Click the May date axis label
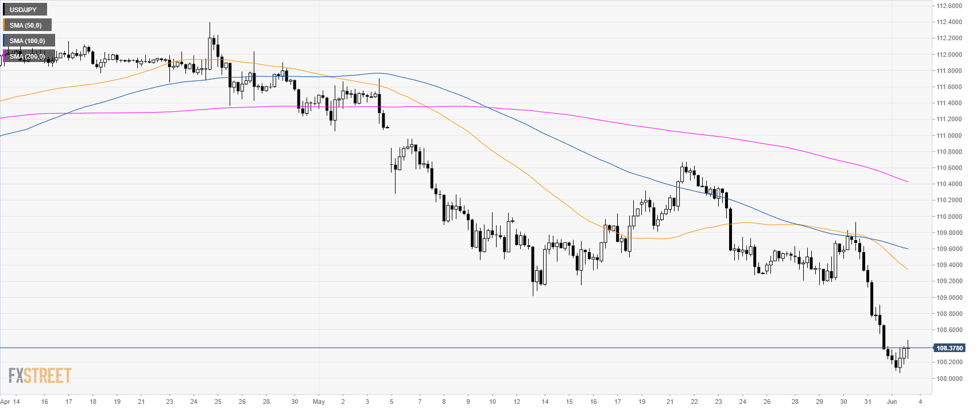The width and height of the screenshot is (980, 409). pyautogui.click(x=319, y=402)
